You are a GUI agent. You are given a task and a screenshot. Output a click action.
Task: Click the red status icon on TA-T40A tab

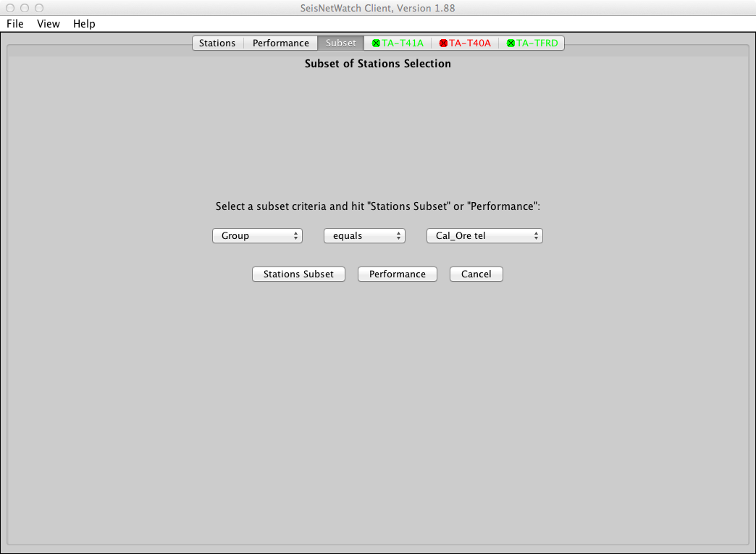pos(443,43)
